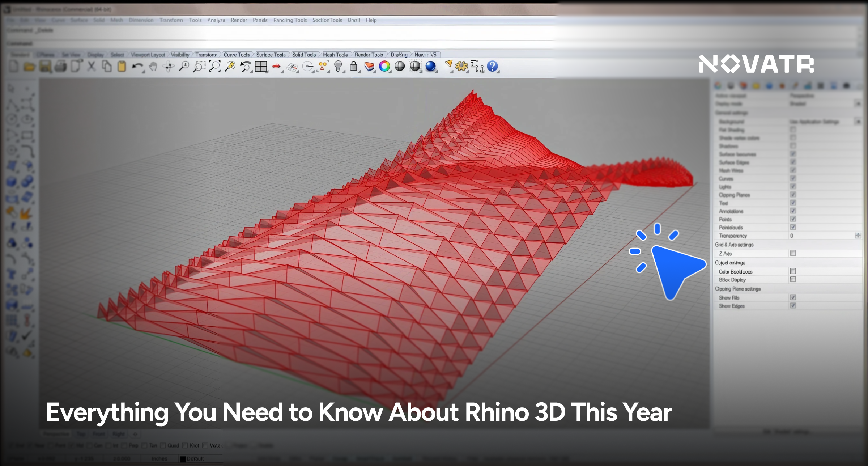Click the Select Objects shapes icon
Viewport: 868px width, 466px height.
(x=323, y=67)
